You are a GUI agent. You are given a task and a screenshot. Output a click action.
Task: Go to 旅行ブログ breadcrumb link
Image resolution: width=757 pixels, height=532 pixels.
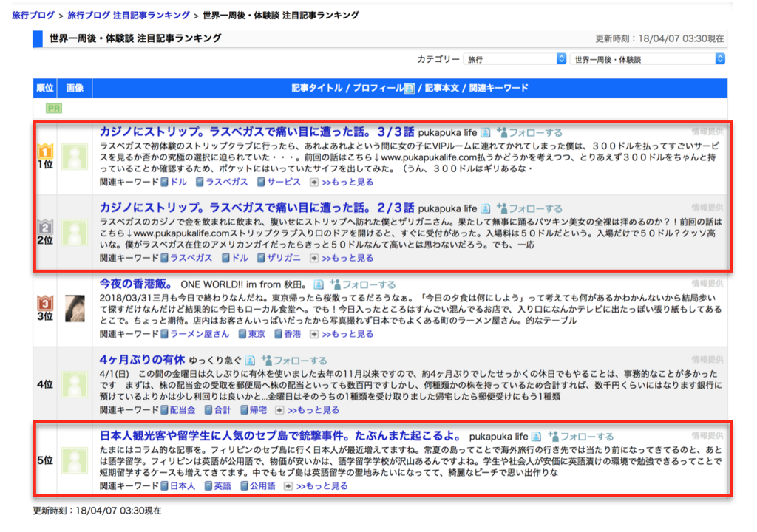click(33, 16)
